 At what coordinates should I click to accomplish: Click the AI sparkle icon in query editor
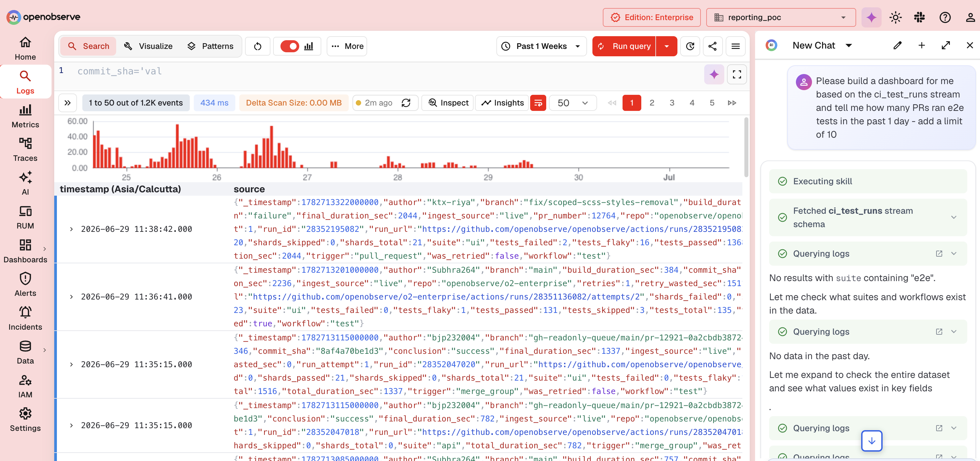coord(714,74)
